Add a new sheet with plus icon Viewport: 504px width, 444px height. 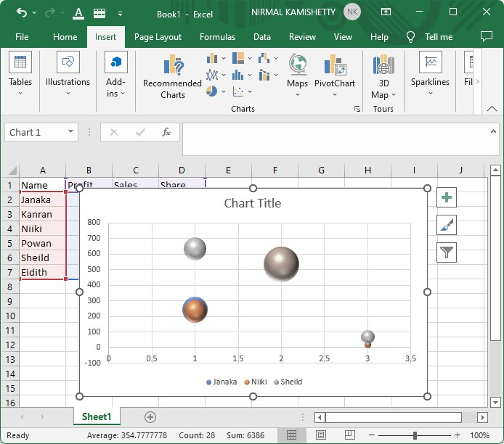(x=150, y=416)
